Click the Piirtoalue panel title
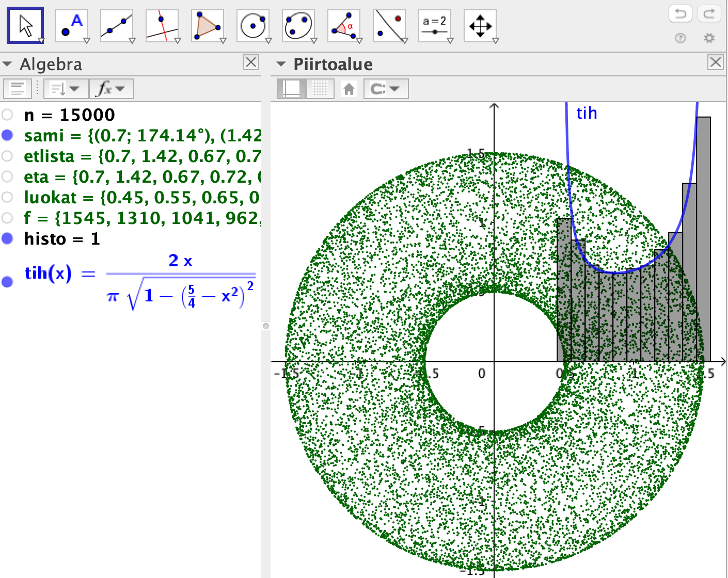 (x=333, y=65)
